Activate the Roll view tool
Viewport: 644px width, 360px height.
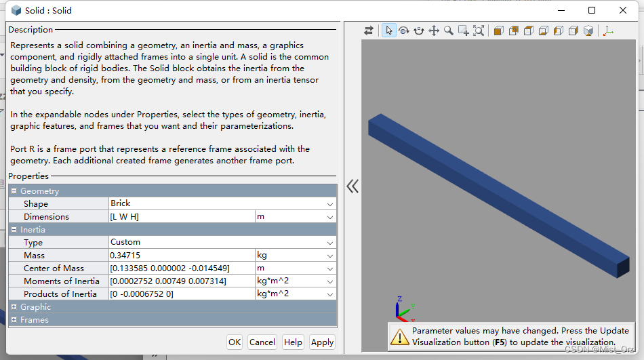coord(418,31)
